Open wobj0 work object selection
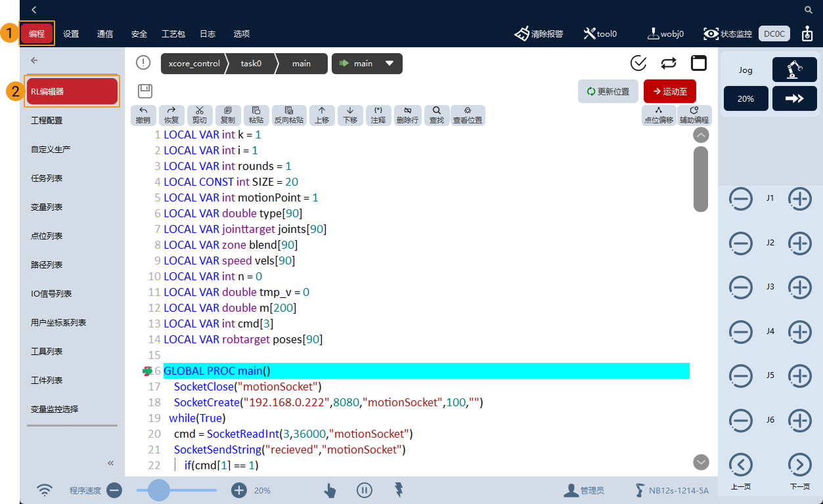 pyautogui.click(x=666, y=33)
